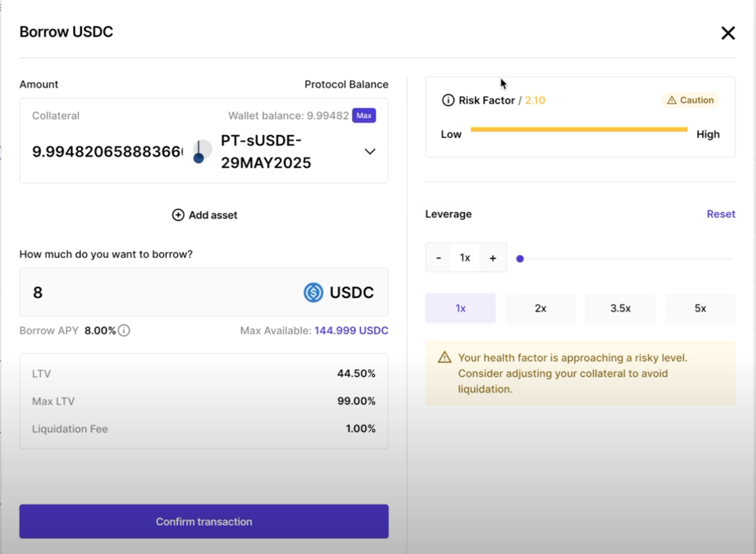Select the 3.5x leverage preset
Screen dimensions: 756x554
click(x=620, y=308)
